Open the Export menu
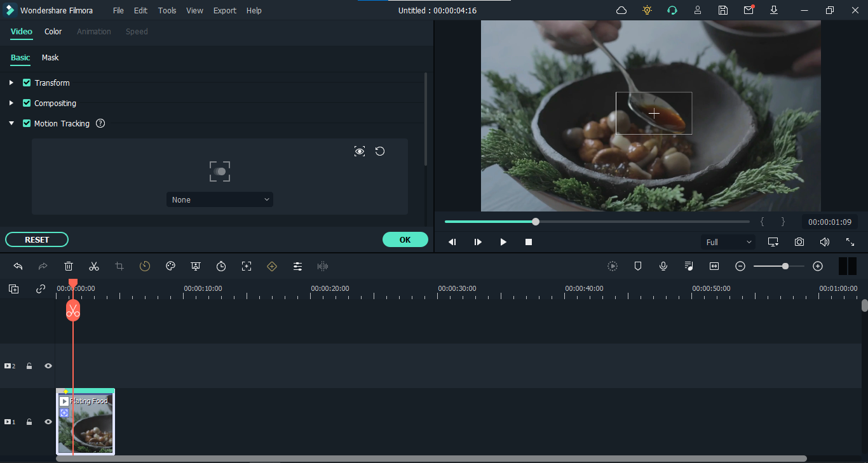Viewport: 868px width, 463px height. pos(225,10)
